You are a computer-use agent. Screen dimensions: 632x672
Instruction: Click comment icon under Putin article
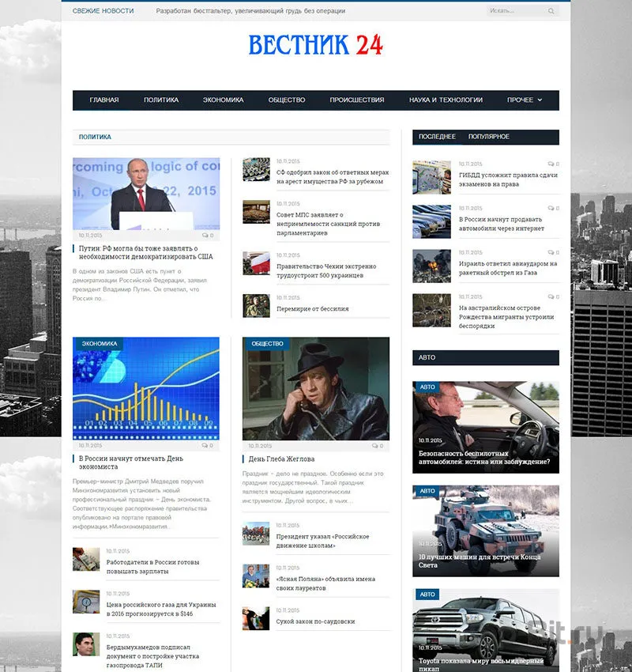205,236
